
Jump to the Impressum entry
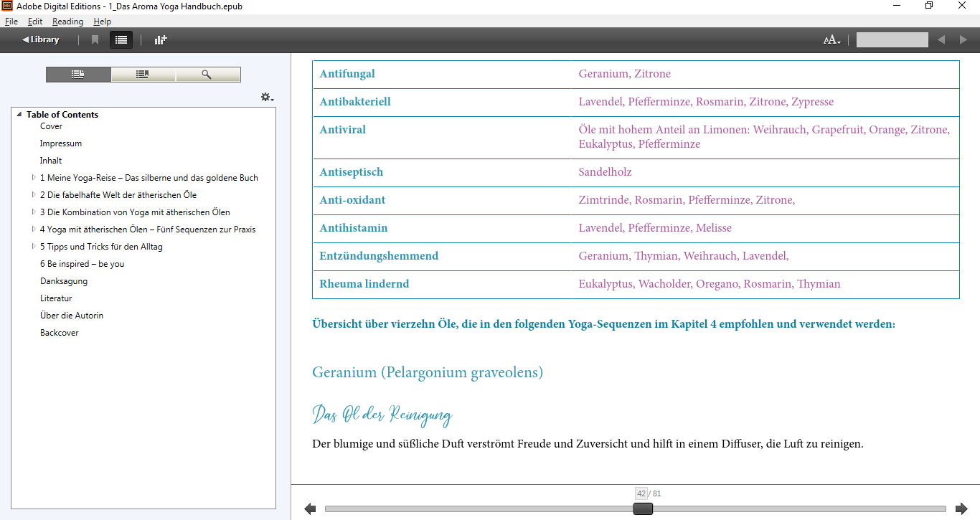click(x=61, y=143)
